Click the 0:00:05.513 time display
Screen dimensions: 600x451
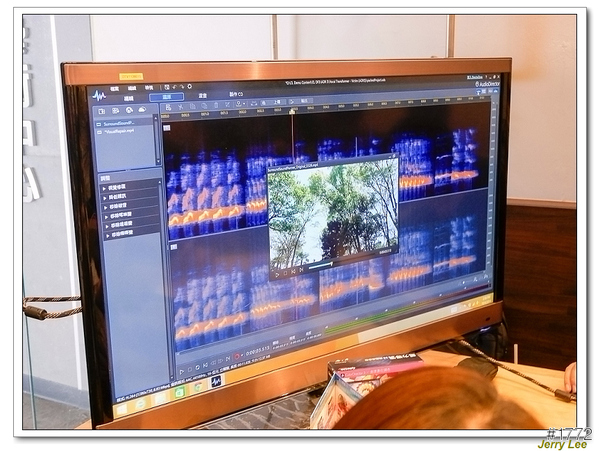pyautogui.click(x=258, y=351)
